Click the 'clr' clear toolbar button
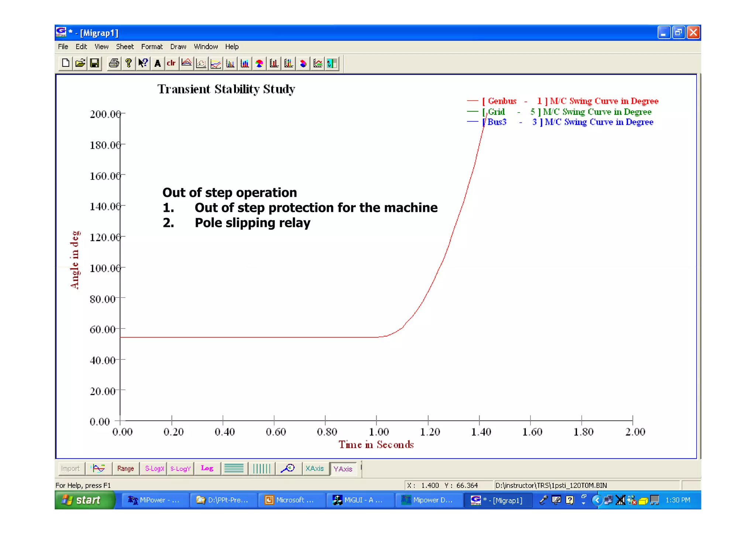Image resolution: width=756 pixels, height=534 pixels. coord(171,63)
